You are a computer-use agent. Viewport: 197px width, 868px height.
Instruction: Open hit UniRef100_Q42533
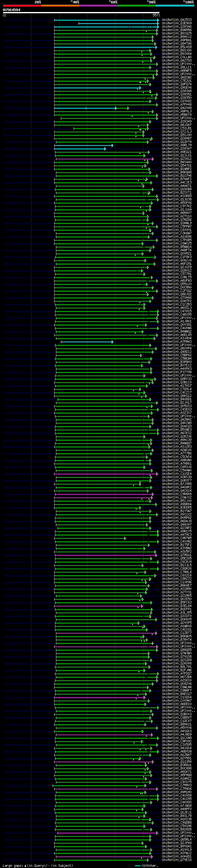point(177,20)
